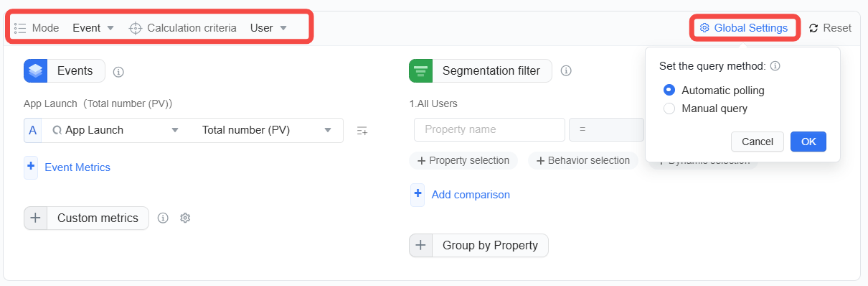Click the add-filter icon beside Total number (PV)

[x=362, y=131]
